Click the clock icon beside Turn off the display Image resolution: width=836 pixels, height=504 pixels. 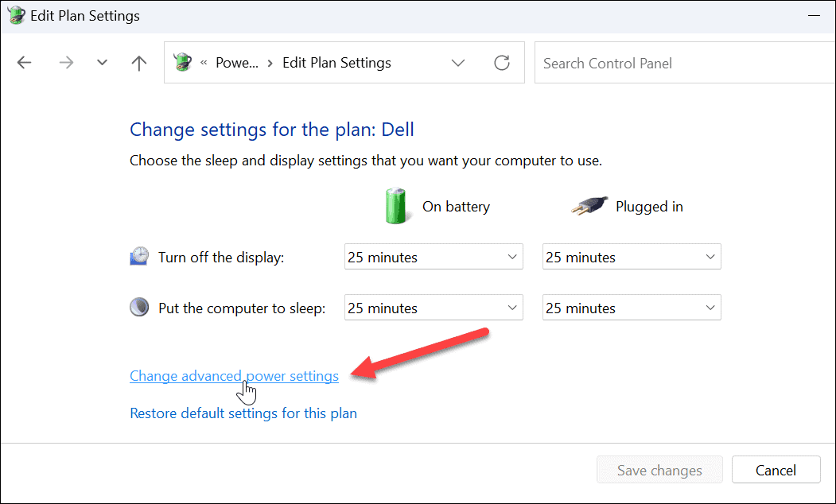tap(139, 256)
